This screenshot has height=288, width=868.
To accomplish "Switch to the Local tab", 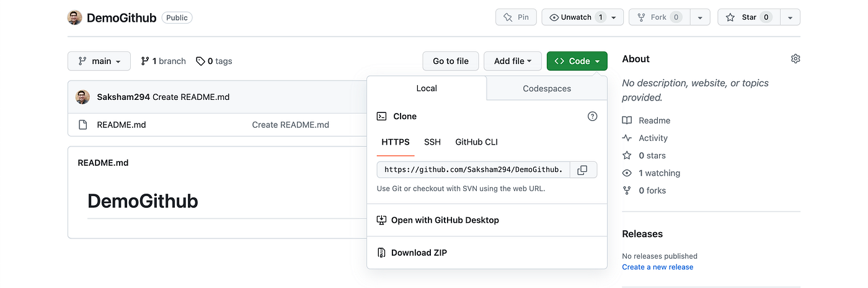I will click(x=427, y=88).
